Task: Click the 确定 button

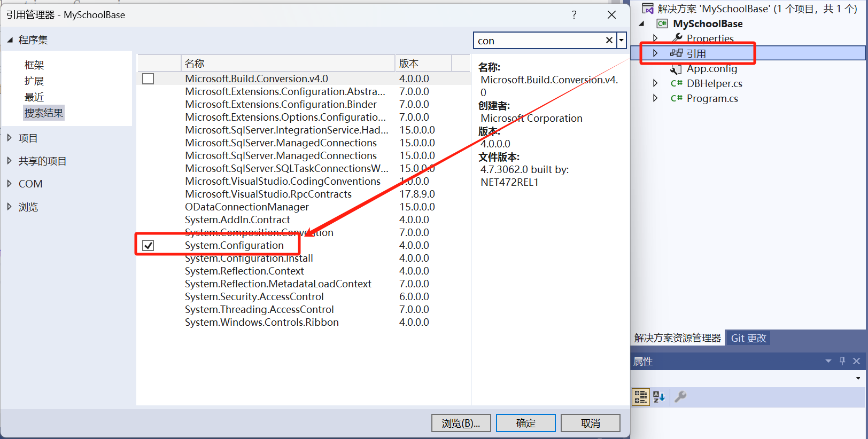Action: [525, 423]
